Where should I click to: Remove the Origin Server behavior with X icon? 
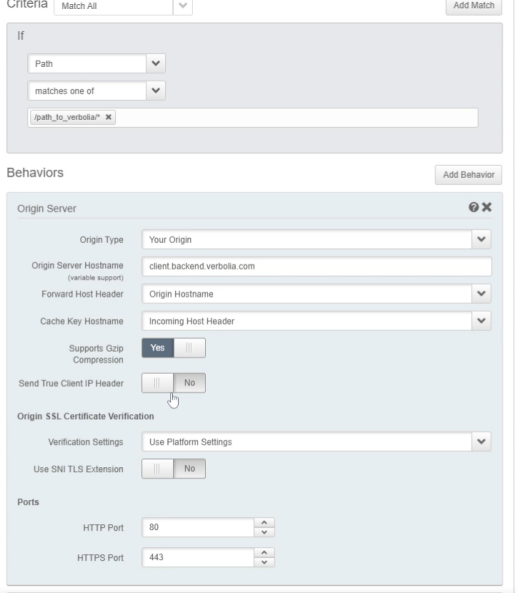pyautogui.click(x=486, y=207)
